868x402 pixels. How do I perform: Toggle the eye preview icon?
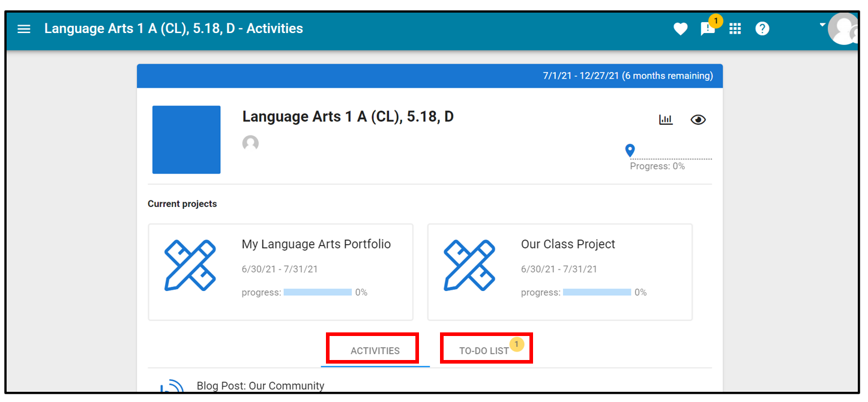[x=698, y=119]
